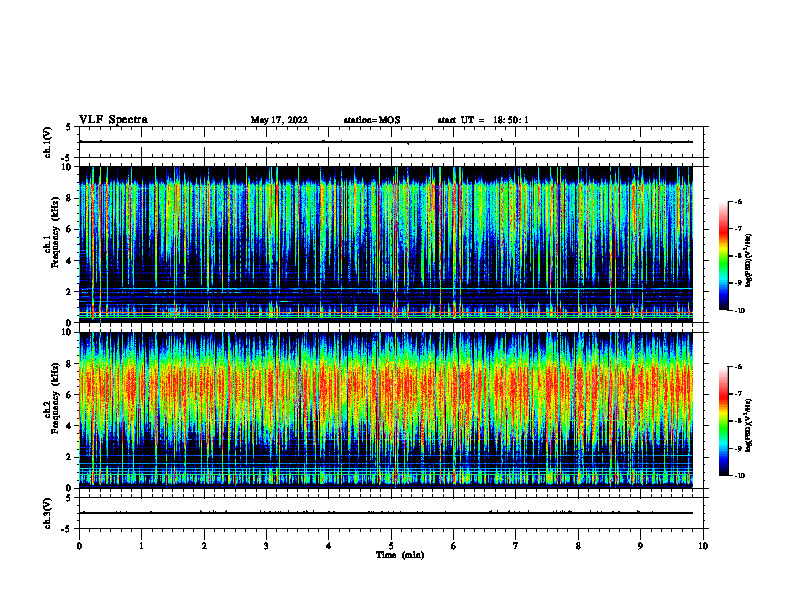The image size is (792, 612).
Task: Click the time axis tick label '5'
Action: click(391, 546)
